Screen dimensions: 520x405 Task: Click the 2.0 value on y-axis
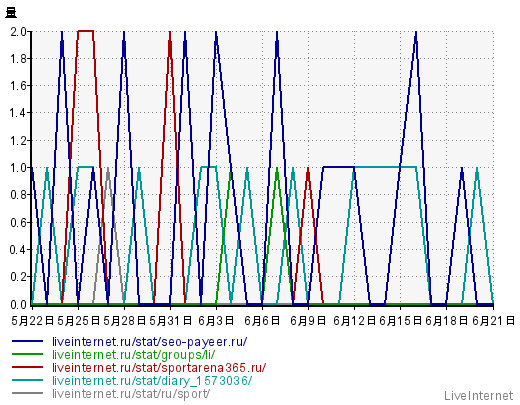coord(18,32)
